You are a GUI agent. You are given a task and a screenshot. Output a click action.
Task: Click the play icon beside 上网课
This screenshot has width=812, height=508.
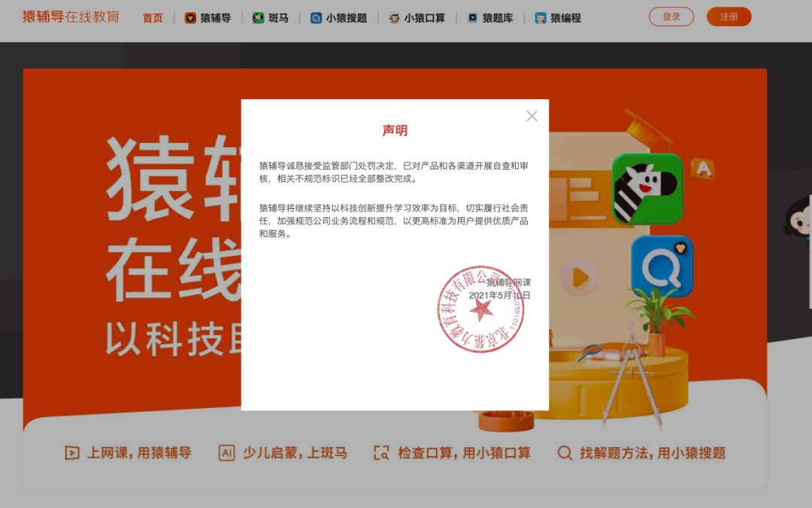click(x=72, y=453)
